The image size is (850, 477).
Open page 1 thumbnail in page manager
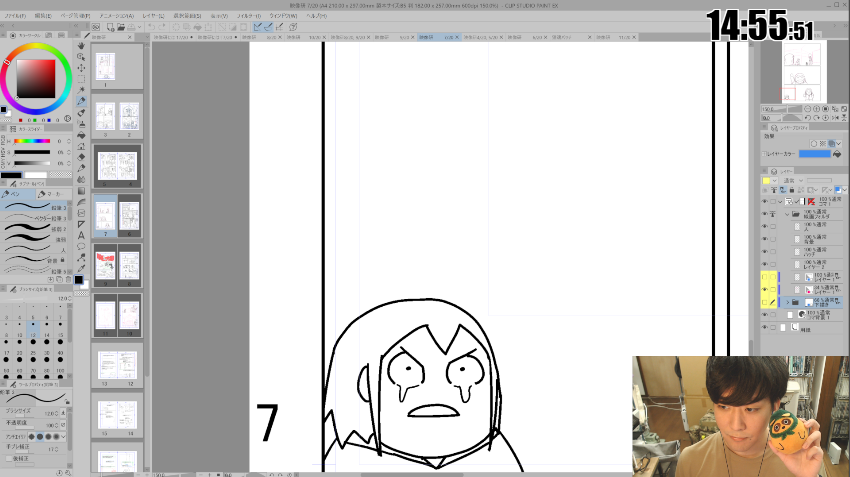pyautogui.click(x=105, y=67)
